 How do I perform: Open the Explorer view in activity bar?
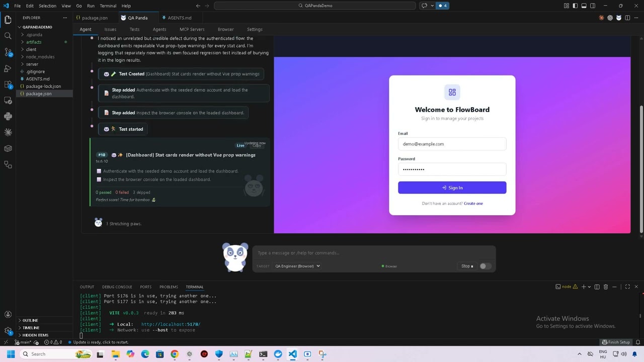(x=8, y=20)
